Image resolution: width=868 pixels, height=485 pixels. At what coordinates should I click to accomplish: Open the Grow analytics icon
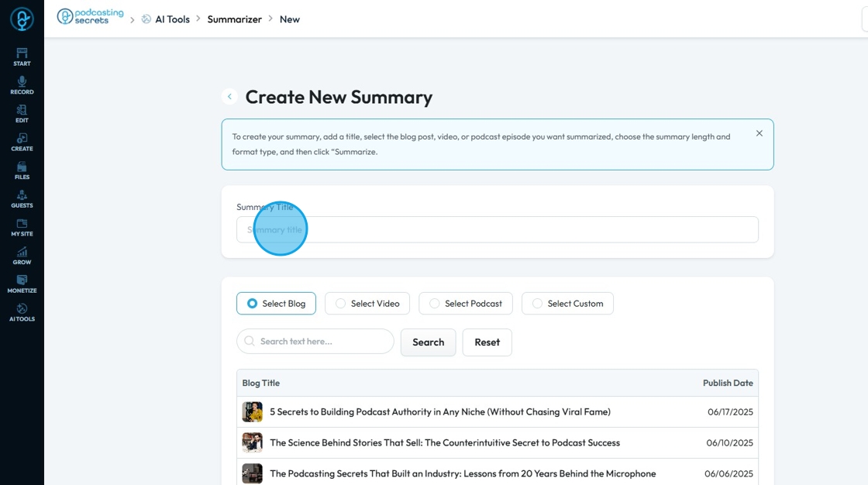point(22,255)
